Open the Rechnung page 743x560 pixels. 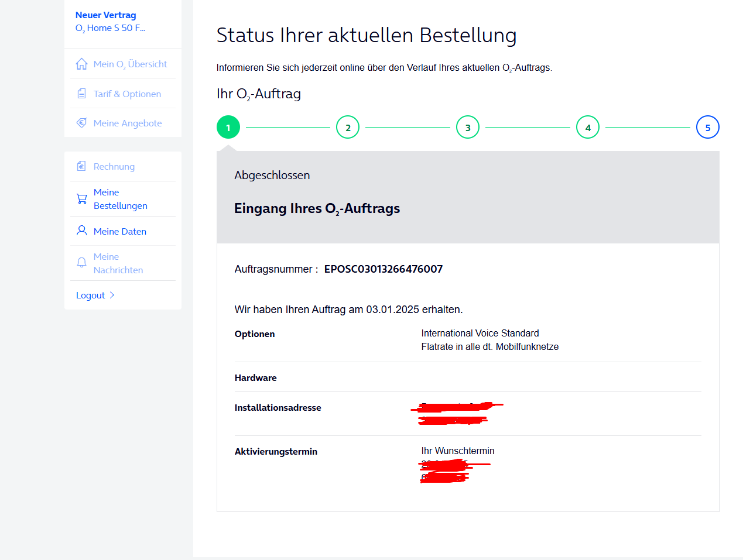coord(114,166)
